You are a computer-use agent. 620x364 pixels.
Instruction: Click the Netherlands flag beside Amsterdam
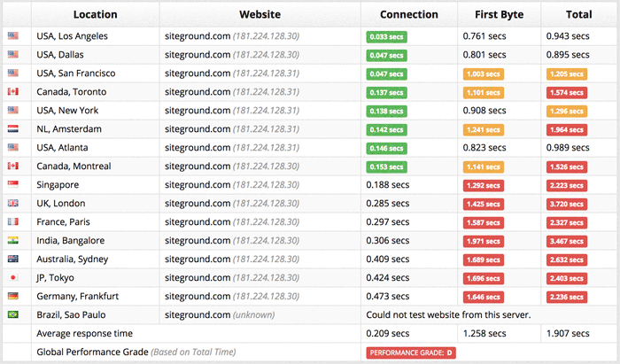(x=13, y=128)
